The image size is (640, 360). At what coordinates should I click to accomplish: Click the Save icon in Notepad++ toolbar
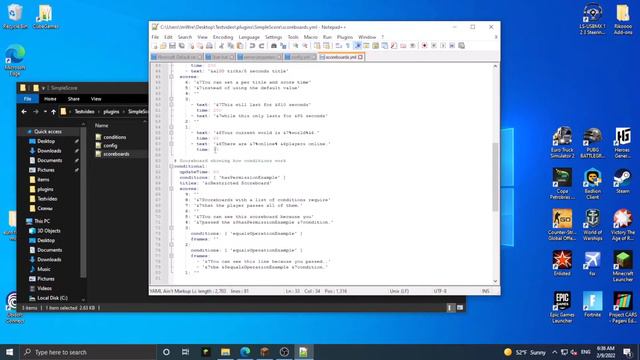[172, 46]
